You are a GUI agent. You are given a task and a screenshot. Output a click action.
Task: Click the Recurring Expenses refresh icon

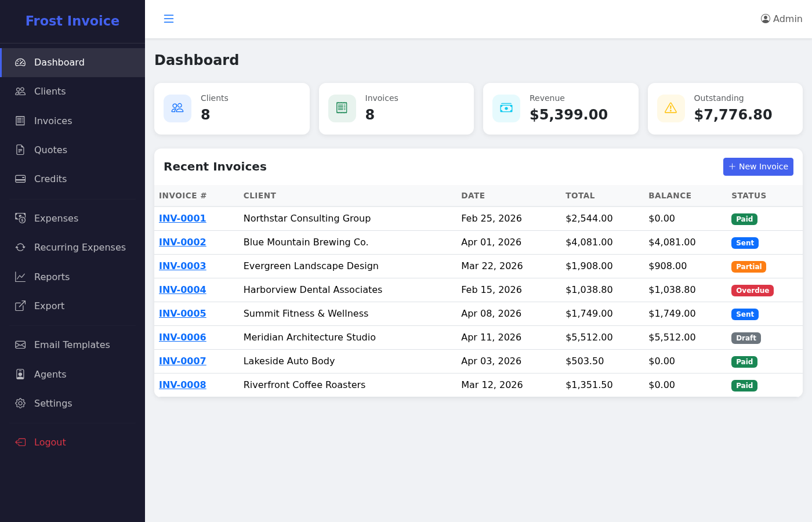[20, 247]
